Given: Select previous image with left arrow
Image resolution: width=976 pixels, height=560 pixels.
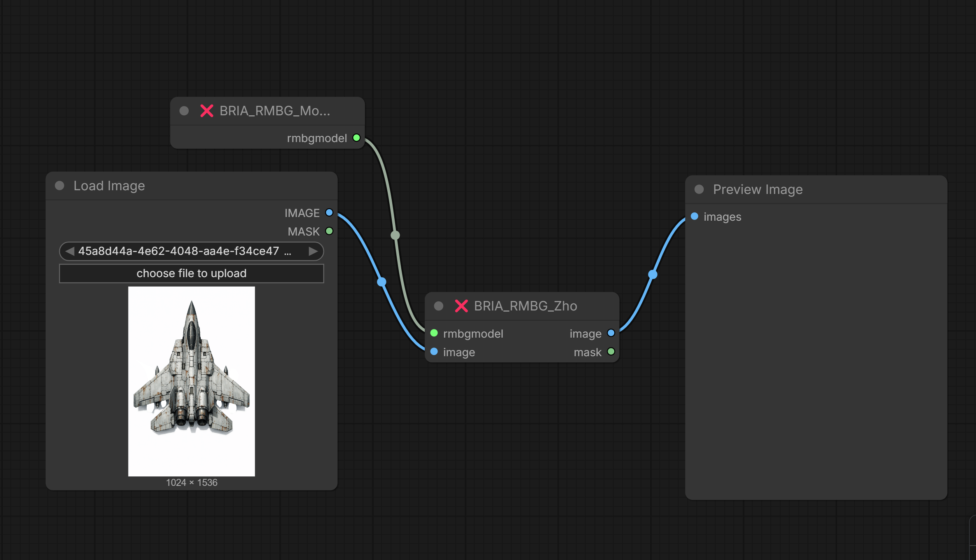Looking at the screenshot, I should click(70, 251).
